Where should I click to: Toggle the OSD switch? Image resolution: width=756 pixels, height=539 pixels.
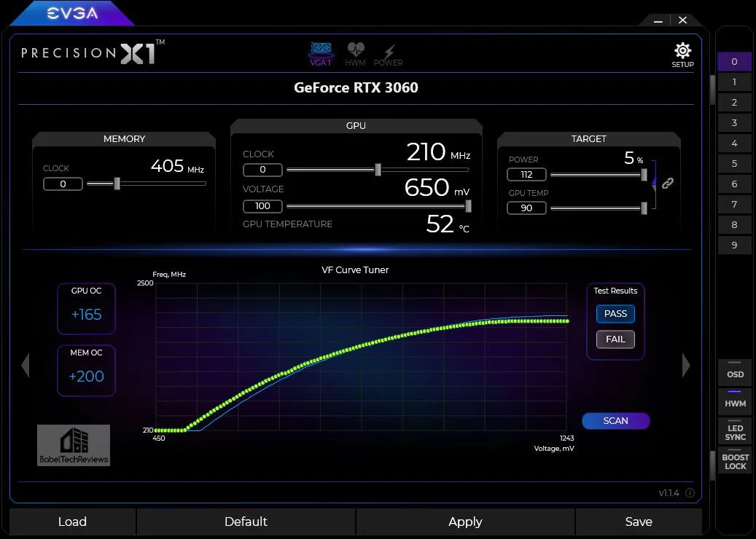[735, 371]
